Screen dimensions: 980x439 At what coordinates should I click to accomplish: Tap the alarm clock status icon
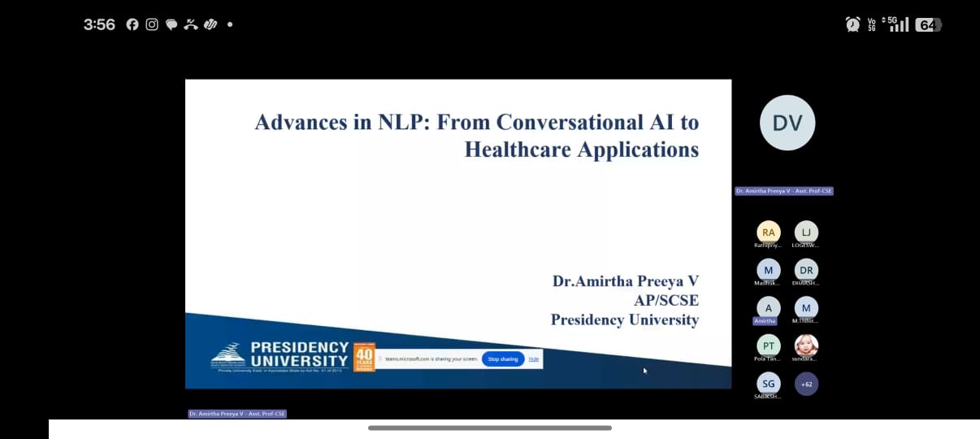coord(852,24)
